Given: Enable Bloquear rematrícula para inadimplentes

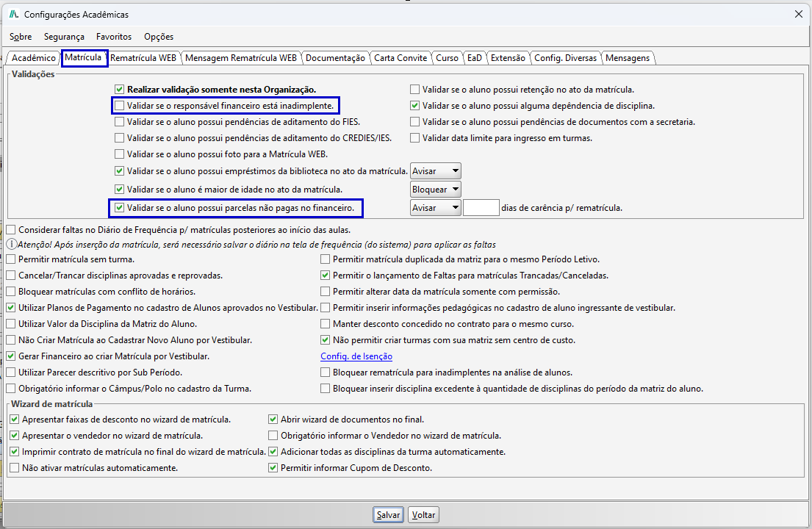Looking at the screenshot, I should click(326, 373).
